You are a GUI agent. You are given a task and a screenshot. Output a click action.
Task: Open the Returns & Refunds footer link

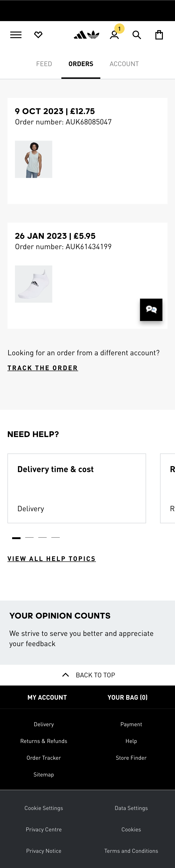(x=44, y=741)
